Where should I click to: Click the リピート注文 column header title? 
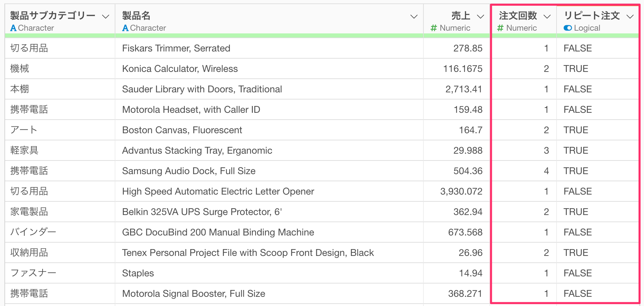[x=592, y=16]
